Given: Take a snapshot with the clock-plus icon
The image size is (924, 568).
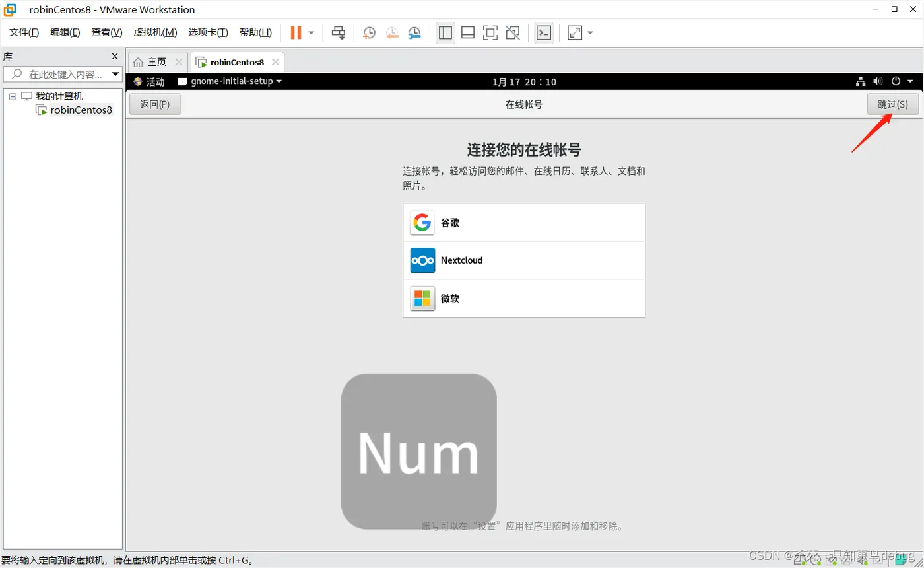Looking at the screenshot, I should tap(369, 32).
